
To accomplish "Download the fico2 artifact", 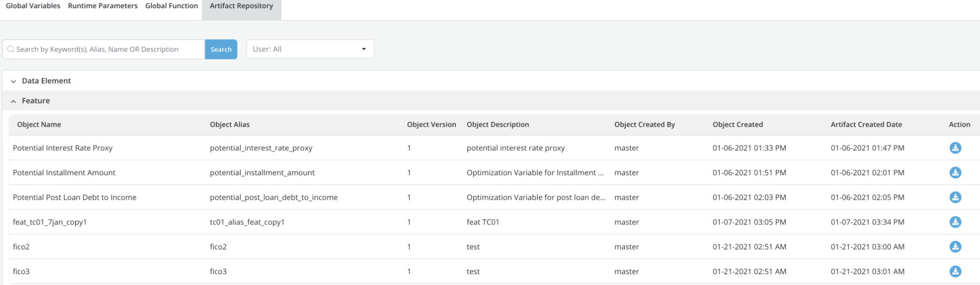I will tap(955, 247).
